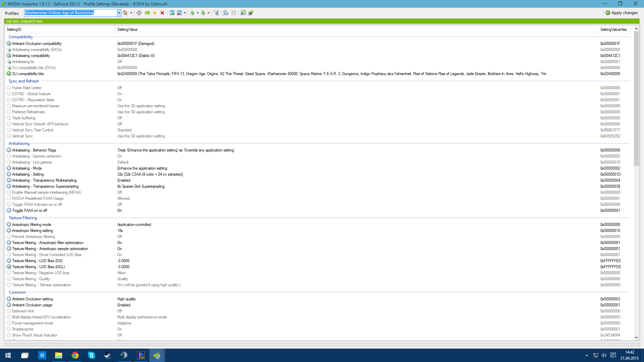Click gear icon of Ambient Occlusion usage
Image resolution: width=644 pixels, height=362 pixels.
point(9,305)
